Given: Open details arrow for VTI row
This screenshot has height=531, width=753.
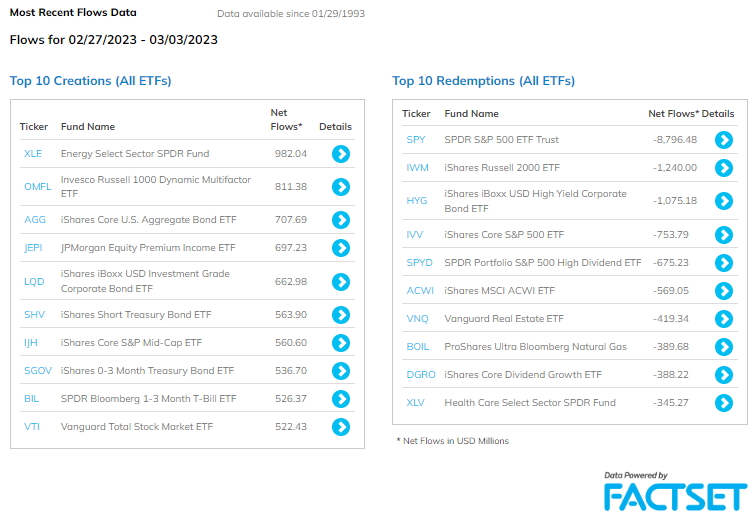Looking at the screenshot, I should [341, 427].
